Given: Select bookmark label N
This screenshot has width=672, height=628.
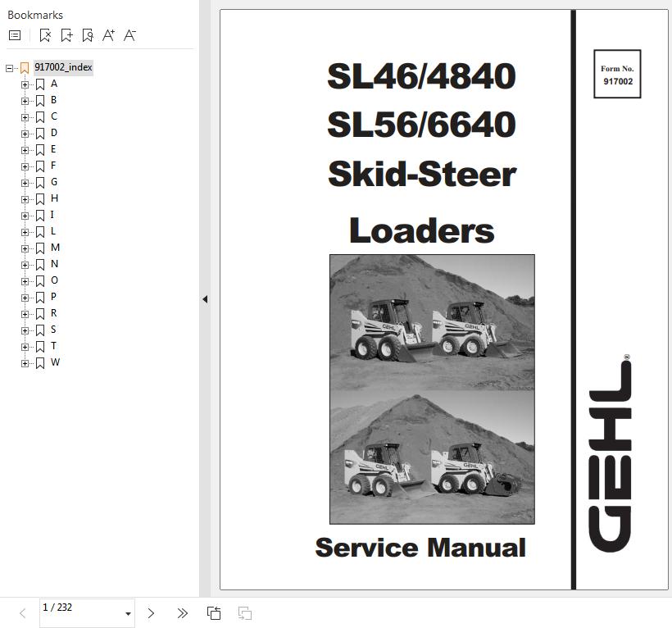Looking at the screenshot, I should click(54, 264).
